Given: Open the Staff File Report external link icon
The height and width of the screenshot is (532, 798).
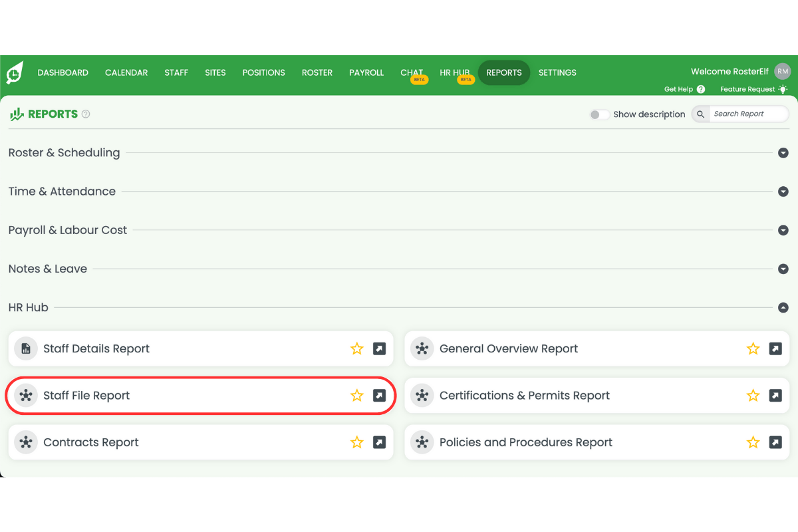Looking at the screenshot, I should pos(378,395).
